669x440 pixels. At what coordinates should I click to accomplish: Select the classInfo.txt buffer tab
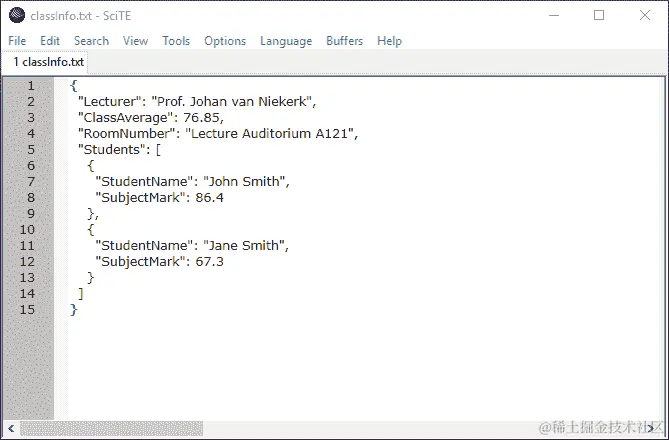click(x=45, y=62)
